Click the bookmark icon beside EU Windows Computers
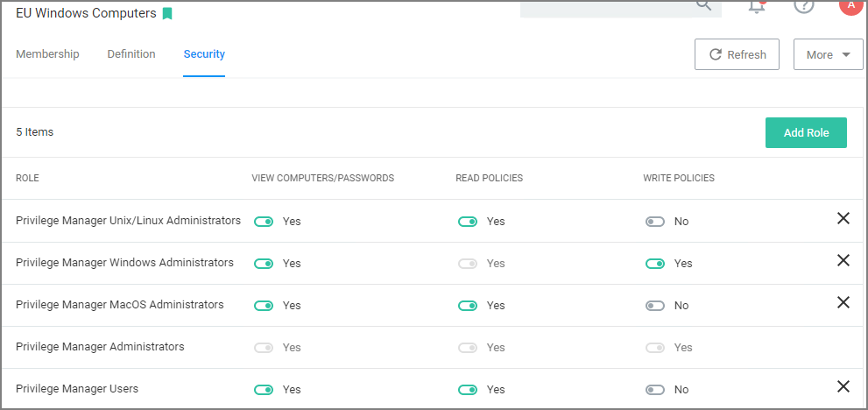Screen dimensions: 868x410 point(167,13)
